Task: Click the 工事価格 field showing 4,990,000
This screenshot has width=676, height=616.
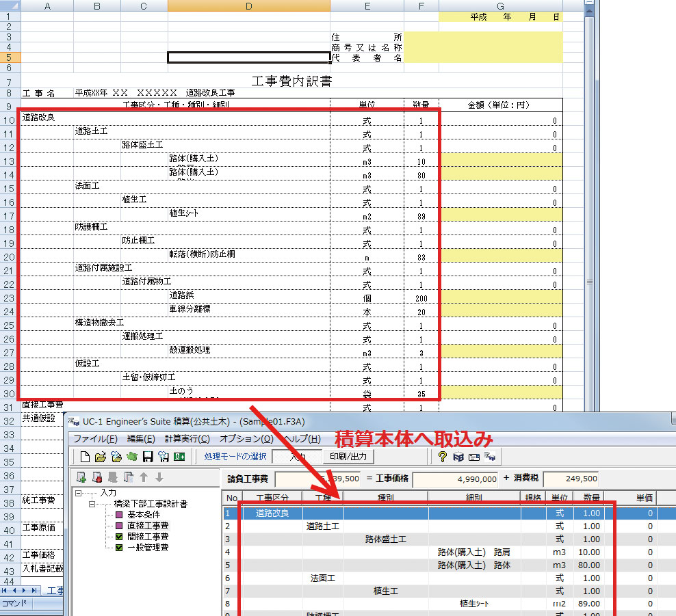Action: (455, 479)
